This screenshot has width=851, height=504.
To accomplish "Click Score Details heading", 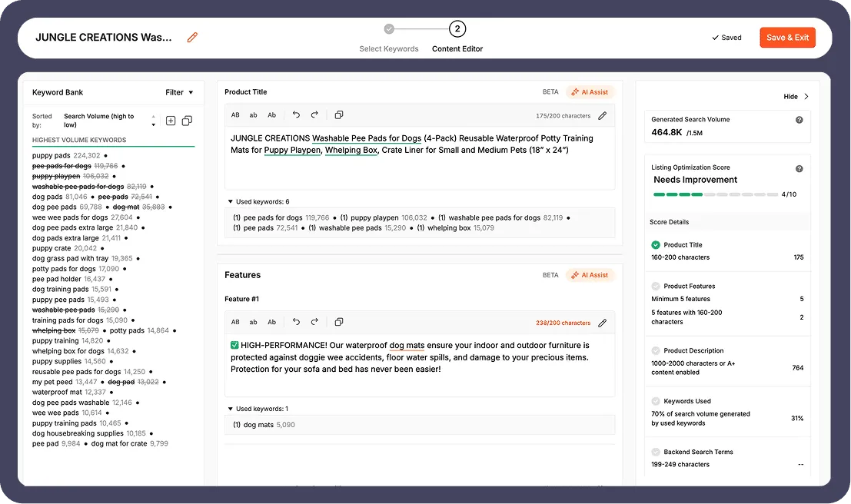I will (x=669, y=222).
